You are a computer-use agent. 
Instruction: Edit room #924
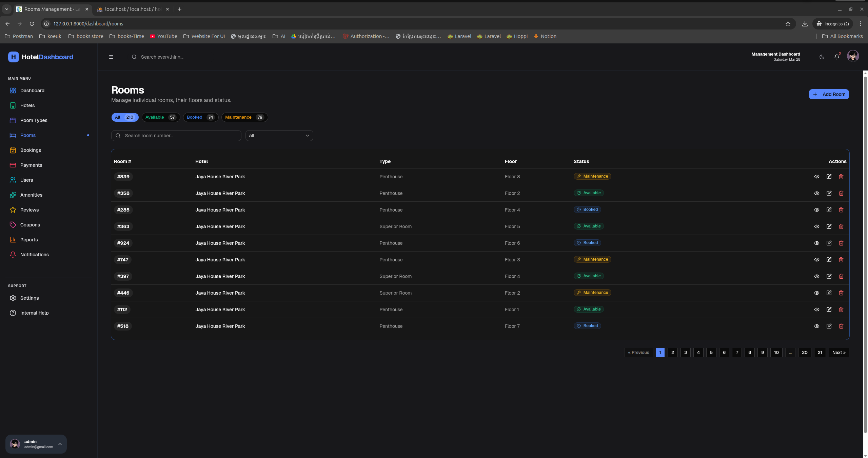pos(829,243)
